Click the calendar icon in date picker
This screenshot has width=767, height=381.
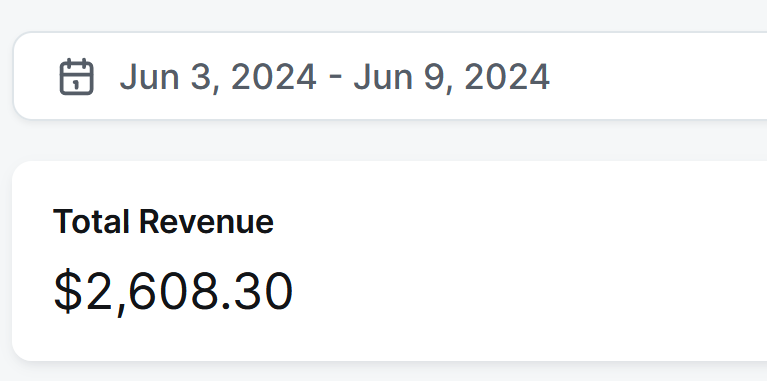(x=76, y=76)
